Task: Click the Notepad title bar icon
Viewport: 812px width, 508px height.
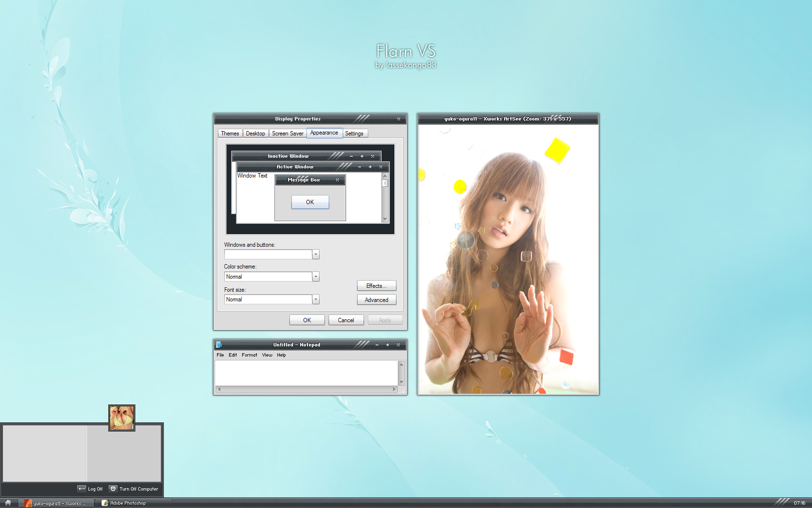Action: [x=219, y=344]
